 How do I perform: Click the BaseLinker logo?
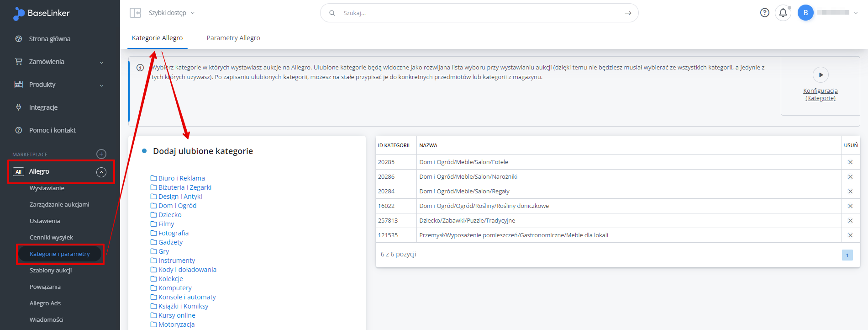pyautogui.click(x=42, y=13)
